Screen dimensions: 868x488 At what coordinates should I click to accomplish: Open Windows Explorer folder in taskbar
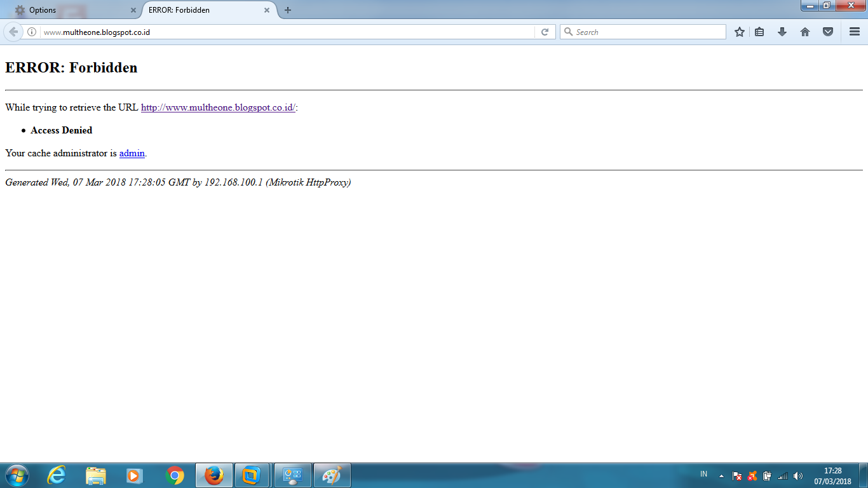pos(96,475)
